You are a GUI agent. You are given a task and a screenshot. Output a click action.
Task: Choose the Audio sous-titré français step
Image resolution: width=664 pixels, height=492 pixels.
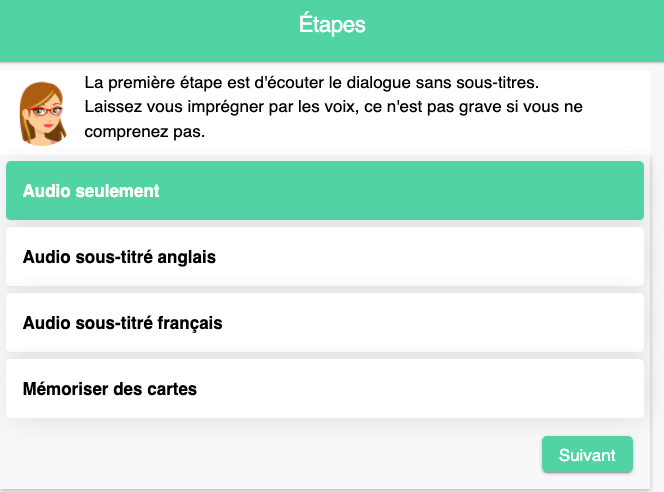(325, 323)
